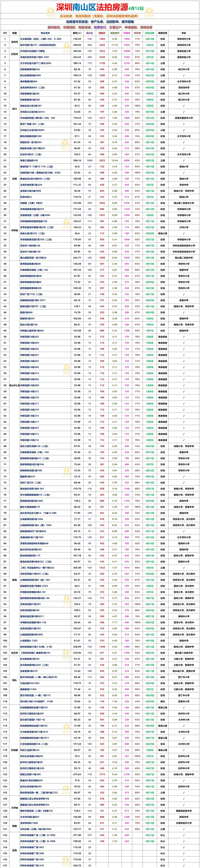Click property 锦缎之滨第13栋30C
Image resolution: width=200 pixels, height=868 pixels.
[x=31, y=774]
